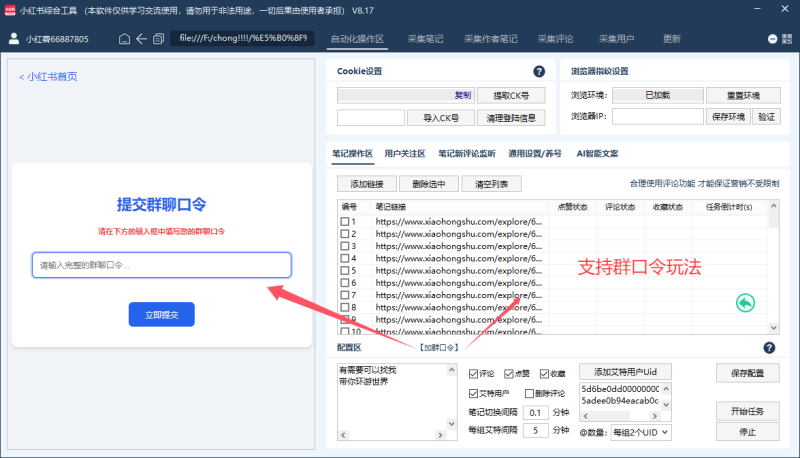Switch to 笔记新评论监听 sub-tab
Screen dimensions: 800x458
467,154
